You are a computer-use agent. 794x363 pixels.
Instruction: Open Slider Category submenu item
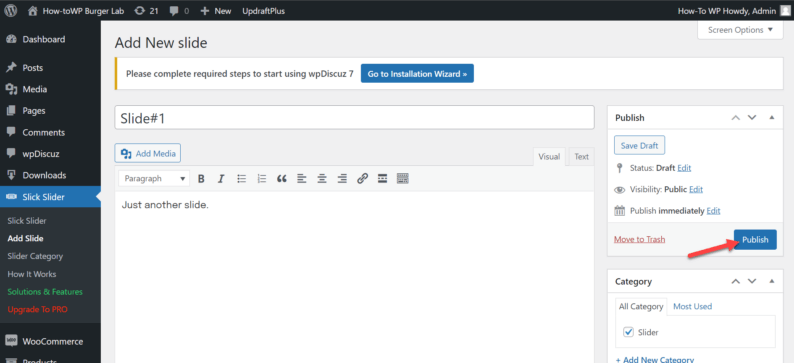(x=35, y=256)
